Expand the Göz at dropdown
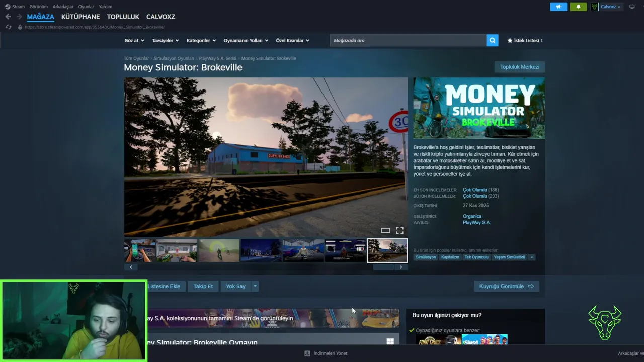This screenshot has width=644, height=362. tap(134, 40)
